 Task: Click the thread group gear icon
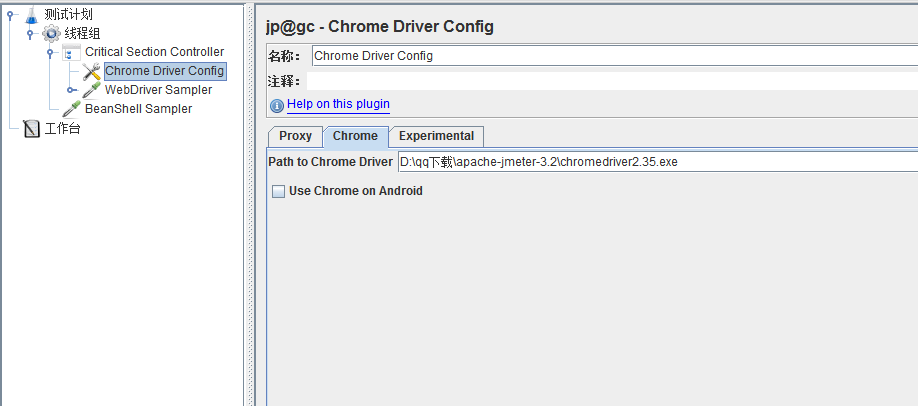[x=51, y=34]
